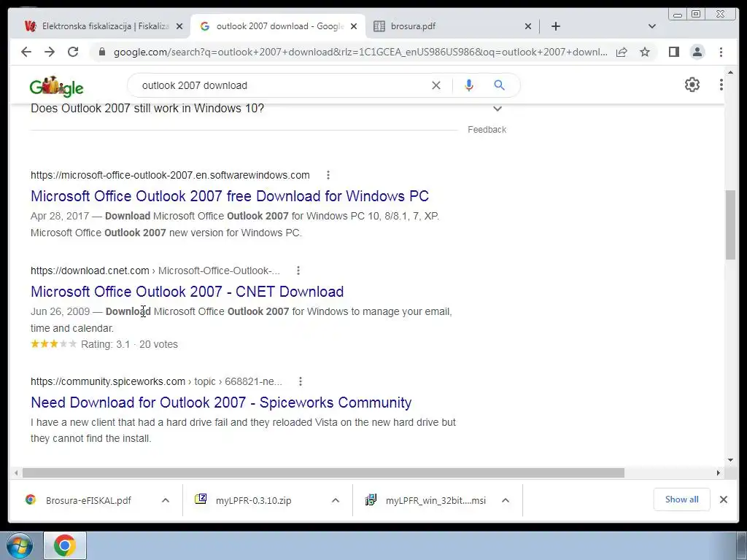Viewport: 747px width, 560px height.
Task: Click the 'Apr 28, 2017' snippet date
Action: click(x=60, y=216)
